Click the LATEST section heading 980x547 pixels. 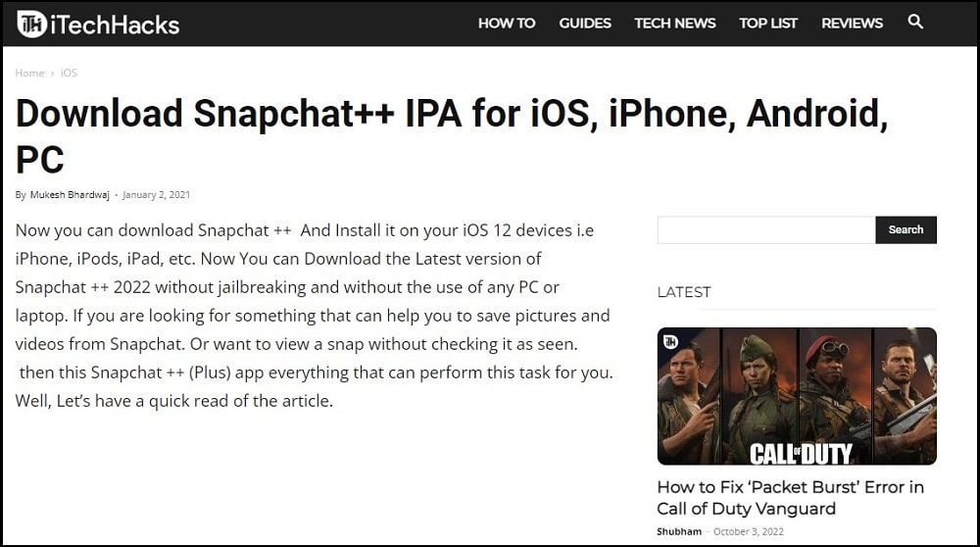point(684,292)
